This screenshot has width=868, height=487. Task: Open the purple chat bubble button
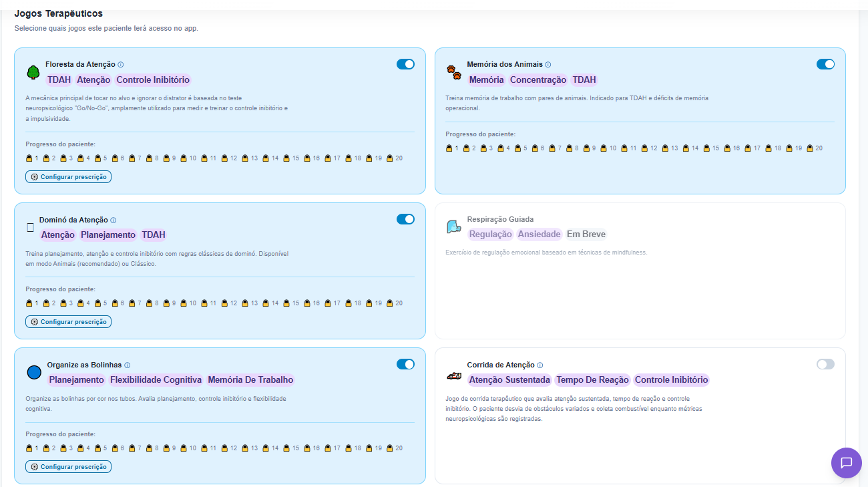point(847,462)
